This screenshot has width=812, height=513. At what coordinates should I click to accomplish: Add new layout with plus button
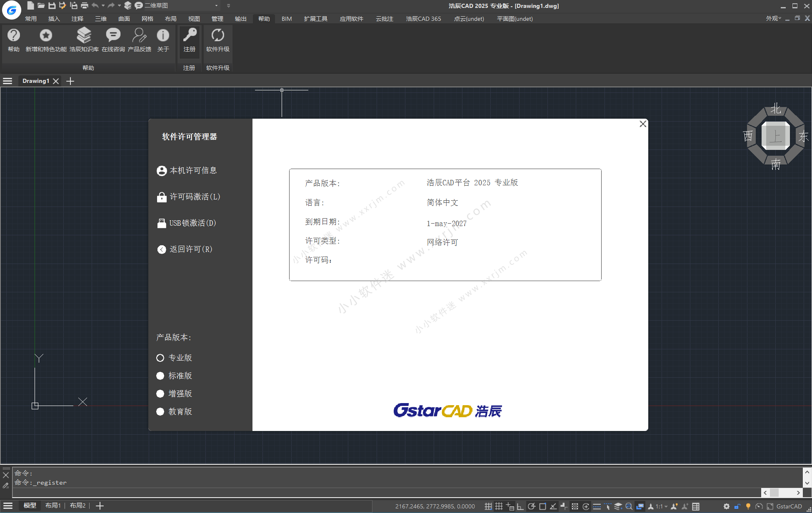pos(100,506)
